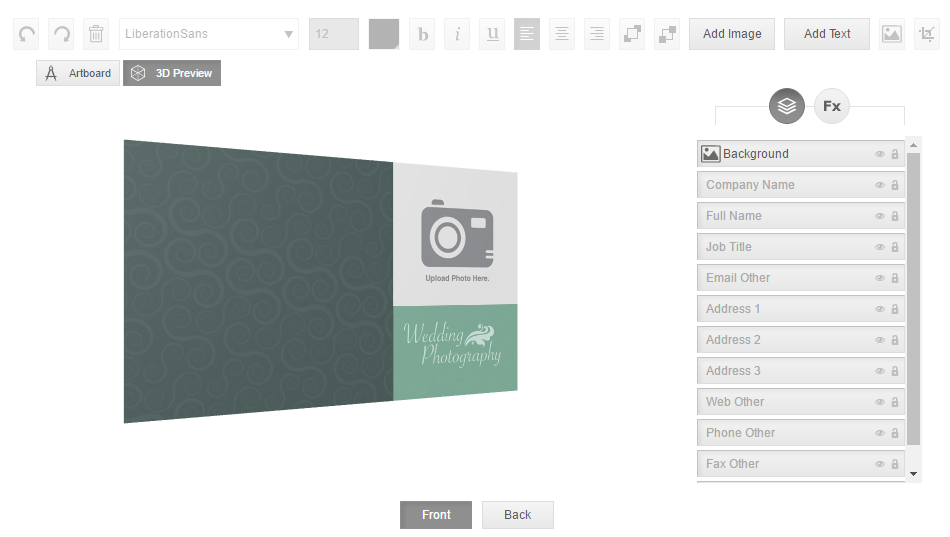Open the layers panel icon
Viewport: 950px width, 537px height.
787,106
